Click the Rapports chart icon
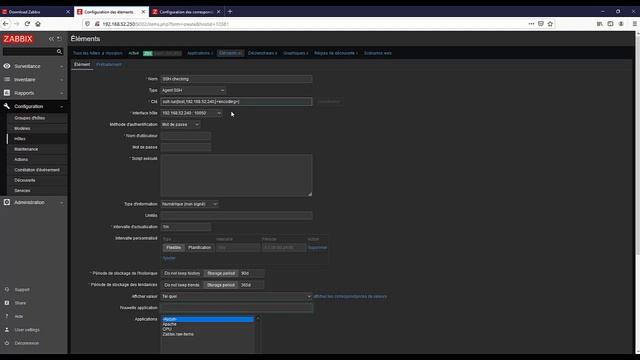The height and width of the screenshot is (360, 640). coord(7,93)
